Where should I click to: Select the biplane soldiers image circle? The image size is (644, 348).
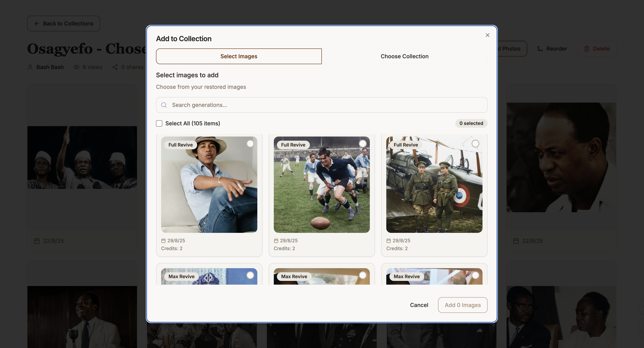[475, 144]
